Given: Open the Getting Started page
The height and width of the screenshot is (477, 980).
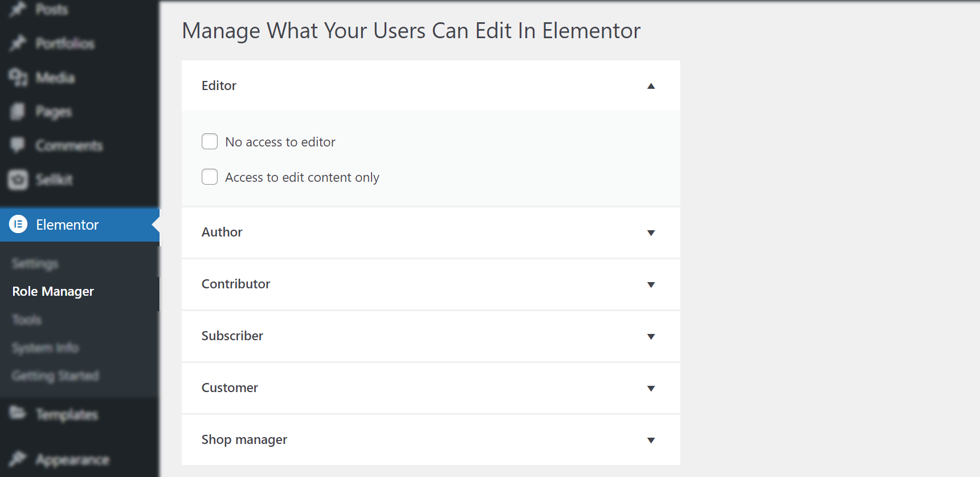Looking at the screenshot, I should 55,376.
